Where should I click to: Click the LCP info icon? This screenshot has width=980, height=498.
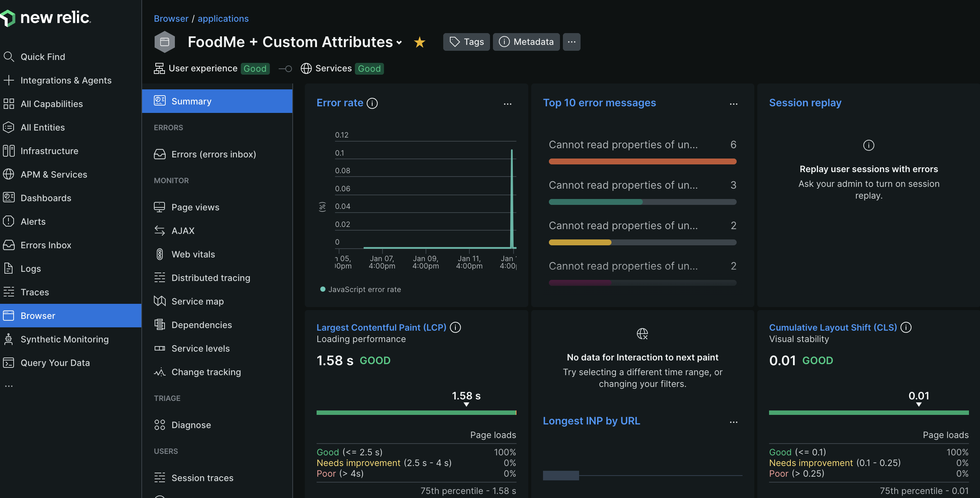click(x=455, y=327)
